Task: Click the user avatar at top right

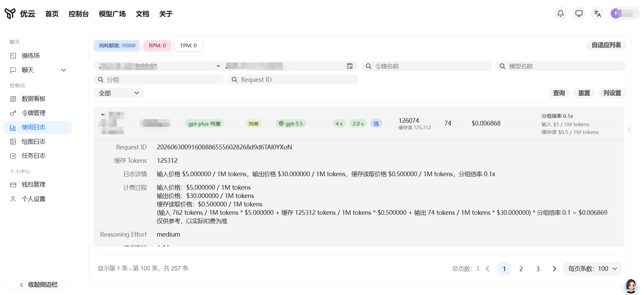Action: click(616, 13)
